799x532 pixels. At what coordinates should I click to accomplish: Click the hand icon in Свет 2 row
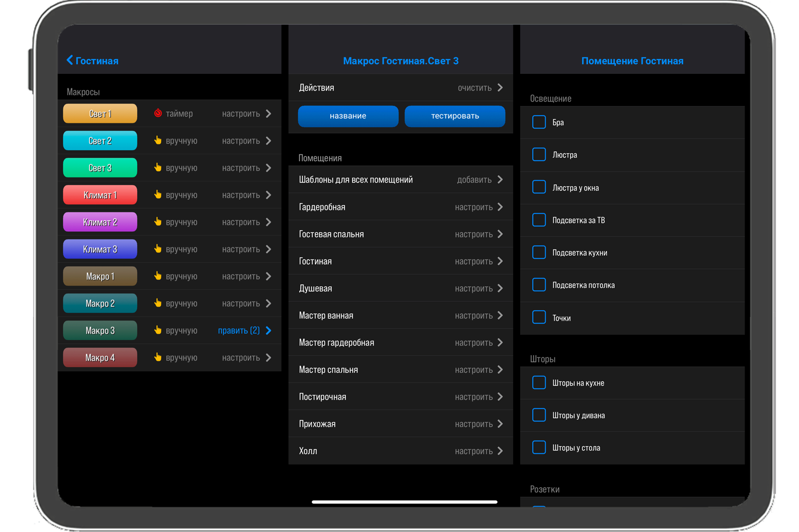(157, 140)
